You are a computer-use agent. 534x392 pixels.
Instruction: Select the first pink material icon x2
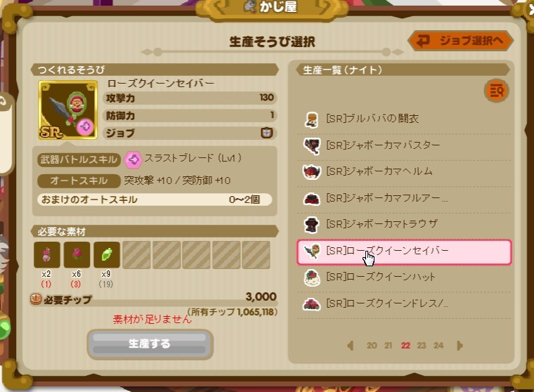tap(46, 254)
